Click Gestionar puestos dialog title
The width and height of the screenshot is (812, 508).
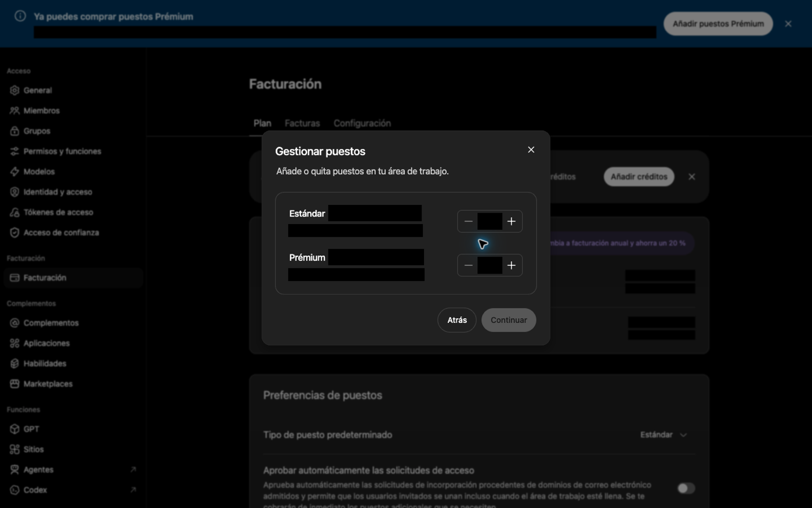point(320,152)
